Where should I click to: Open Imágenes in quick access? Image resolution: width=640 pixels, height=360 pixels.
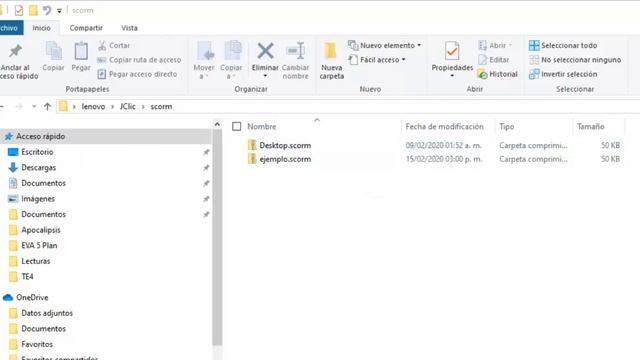pos(38,199)
